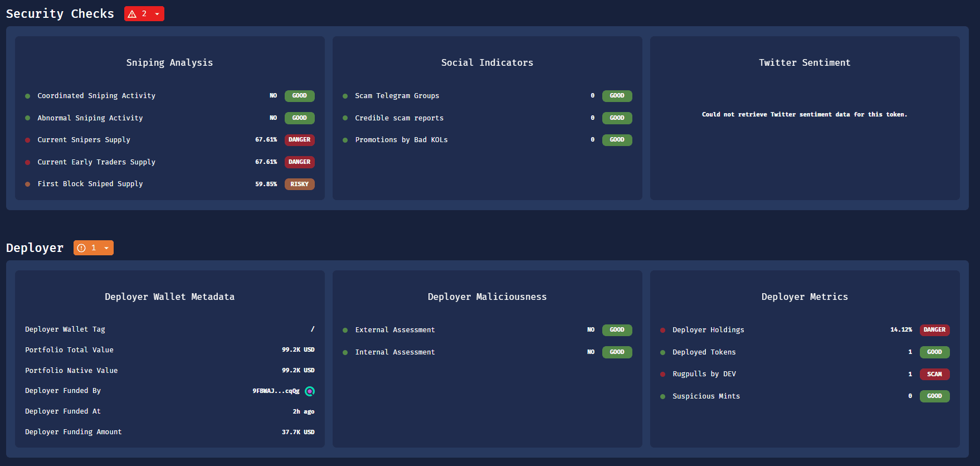Click the GOOD badge for External Assessment
The image size is (980, 466).
tap(617, 330)
